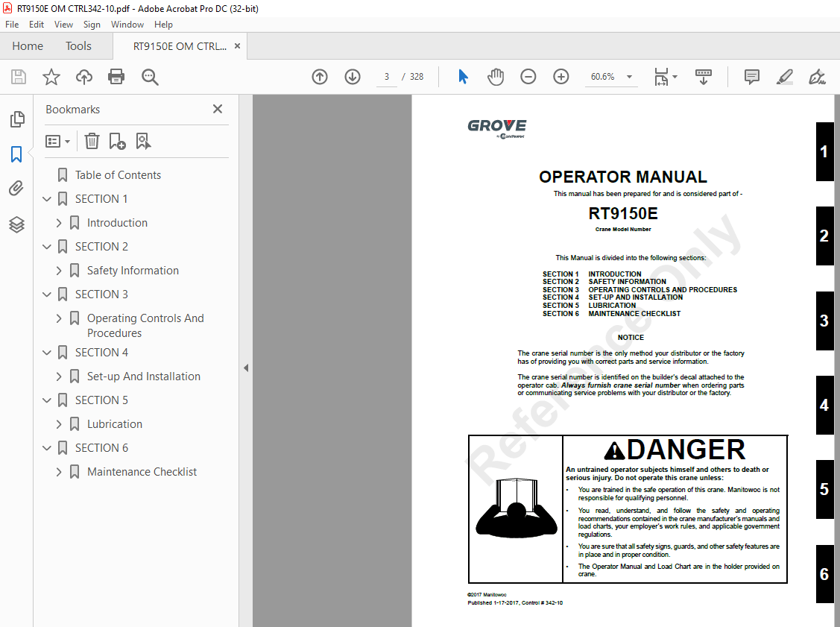Image resolution: width=840 pixels, height=627 pixels.
Task: Open the View menu
Action: pyautogui.click(x=63, y=24)
